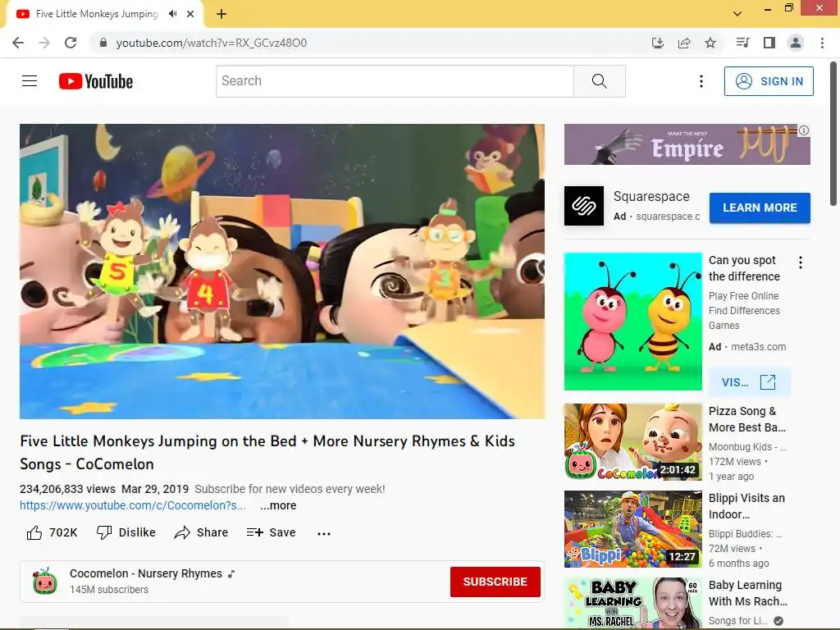Click the page vertical scrollbar thumb
840x630 pixels.
833,134
